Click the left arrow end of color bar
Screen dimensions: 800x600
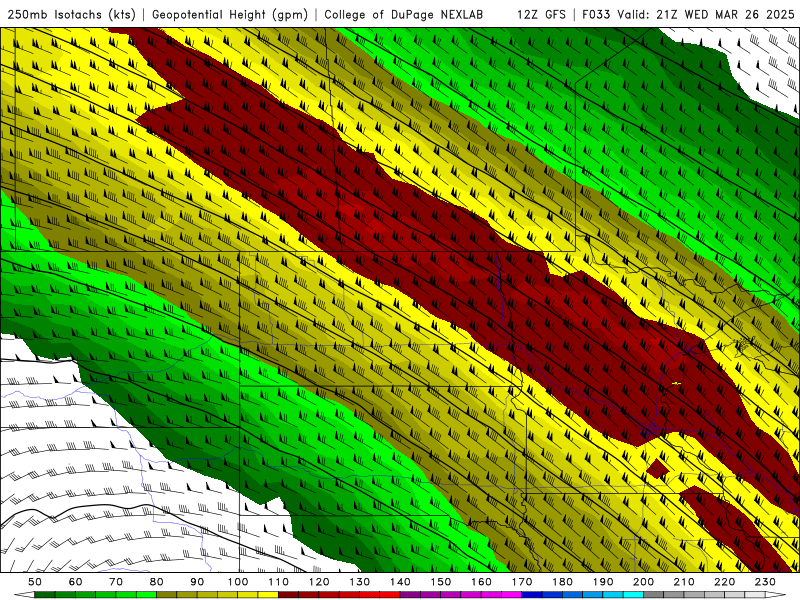24,596
